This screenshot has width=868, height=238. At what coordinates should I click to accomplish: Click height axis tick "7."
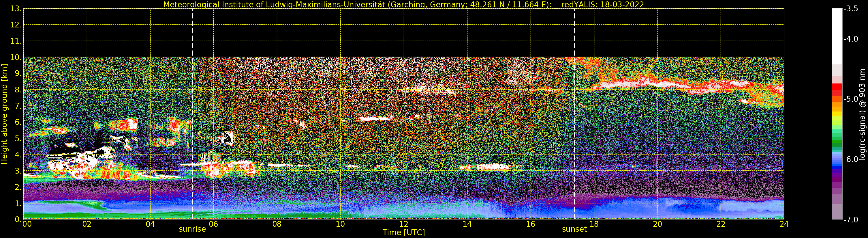click(x=18, y=106)
